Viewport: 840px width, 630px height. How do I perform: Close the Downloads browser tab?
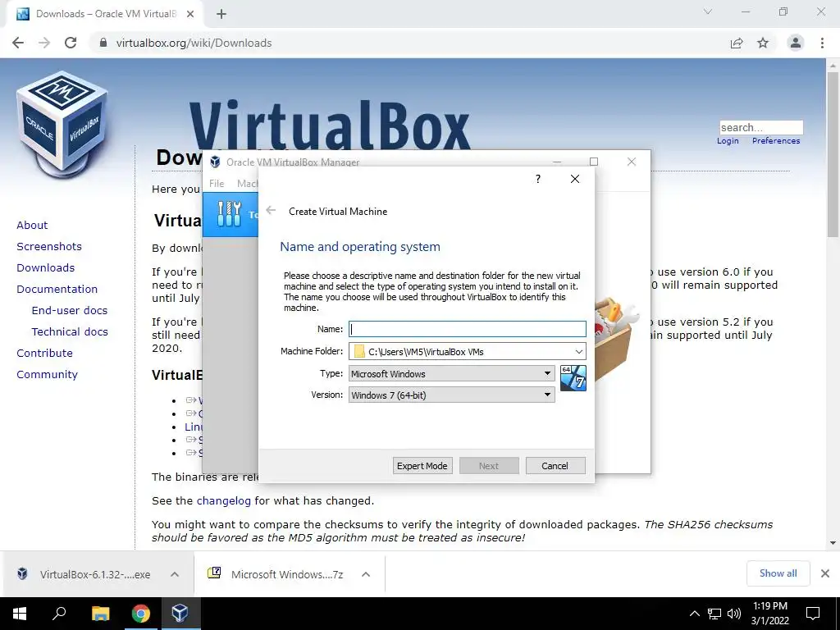point(190,14)
